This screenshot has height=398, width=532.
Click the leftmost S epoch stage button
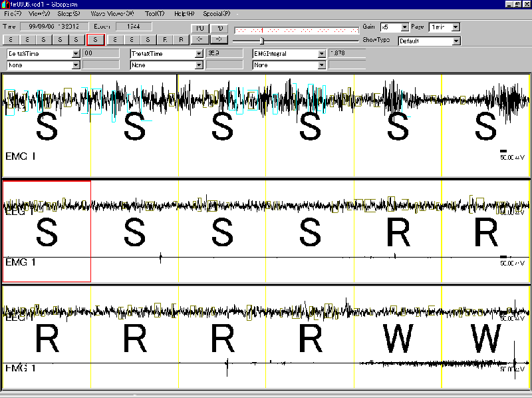11,40
